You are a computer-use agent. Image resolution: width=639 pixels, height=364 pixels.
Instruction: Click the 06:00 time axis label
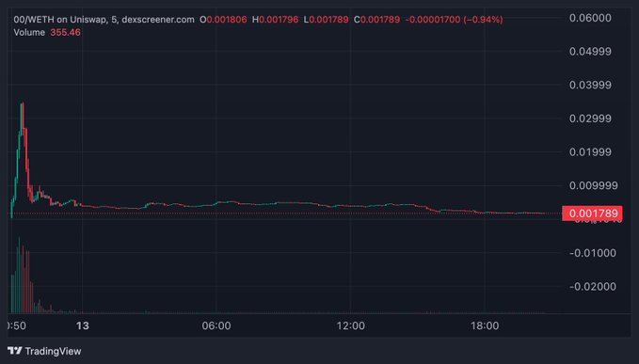tap(216, 325)
